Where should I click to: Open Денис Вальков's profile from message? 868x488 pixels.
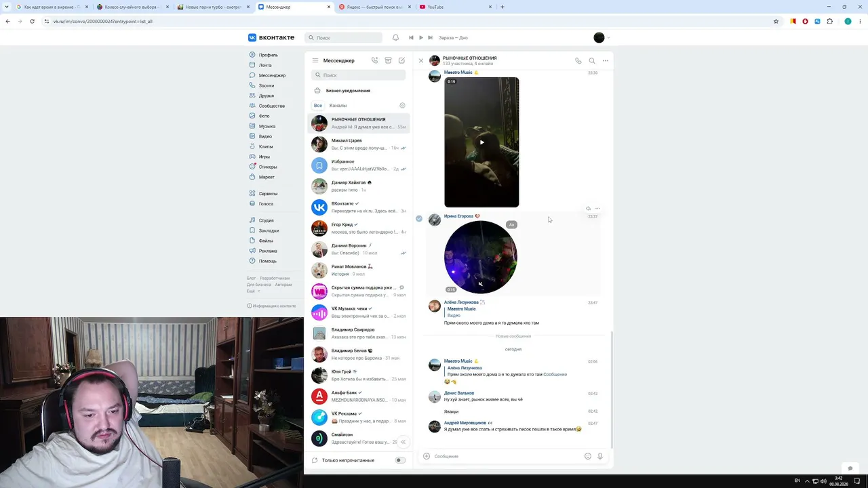tap(459, 393)
